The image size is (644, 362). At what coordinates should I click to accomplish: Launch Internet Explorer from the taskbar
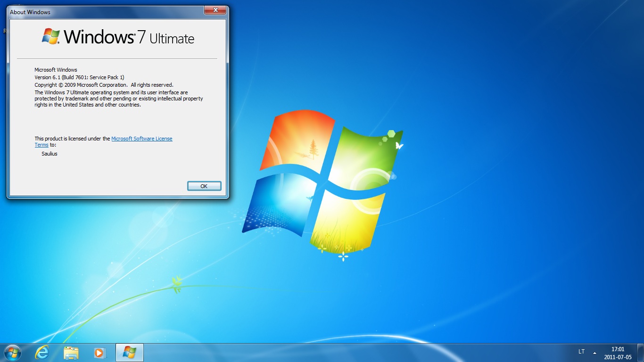[x=42, y=352]
